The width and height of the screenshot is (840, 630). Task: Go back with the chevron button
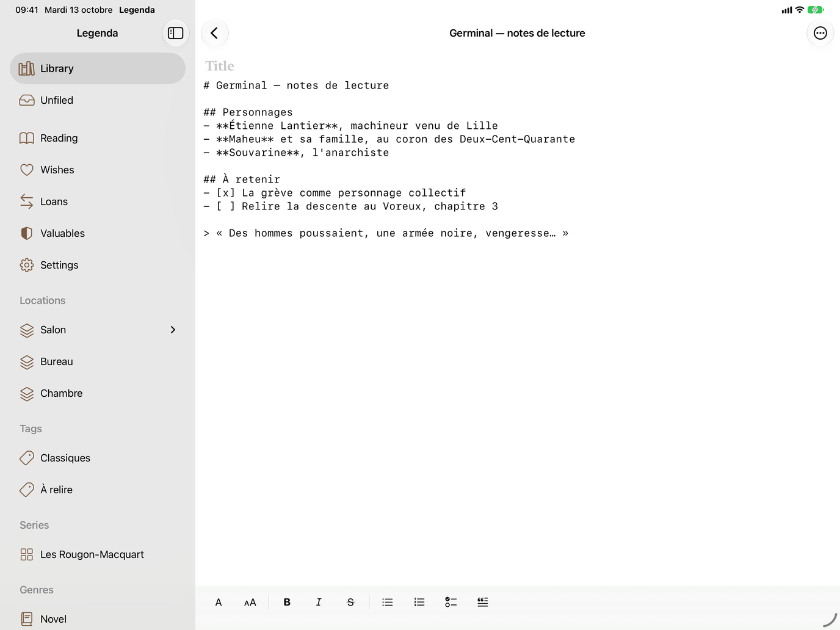click(214, 33)
